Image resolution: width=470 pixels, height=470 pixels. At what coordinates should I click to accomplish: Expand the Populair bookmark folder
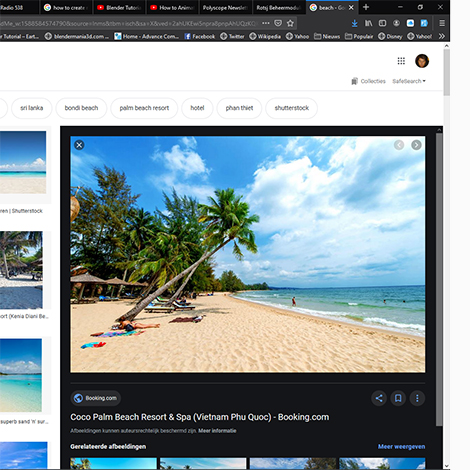pyautogui.click(x=359, y=36)
